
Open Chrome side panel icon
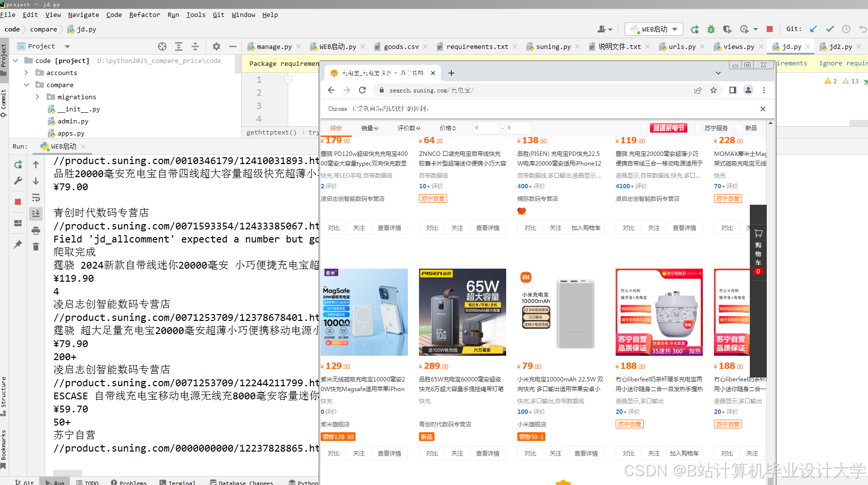pyautogui.click(x=733, y=90)
